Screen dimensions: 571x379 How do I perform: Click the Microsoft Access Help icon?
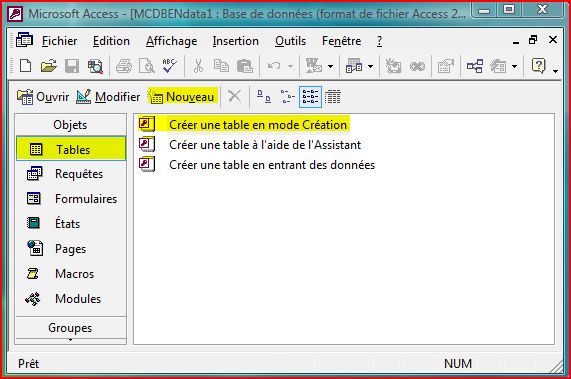click(539, 66)
